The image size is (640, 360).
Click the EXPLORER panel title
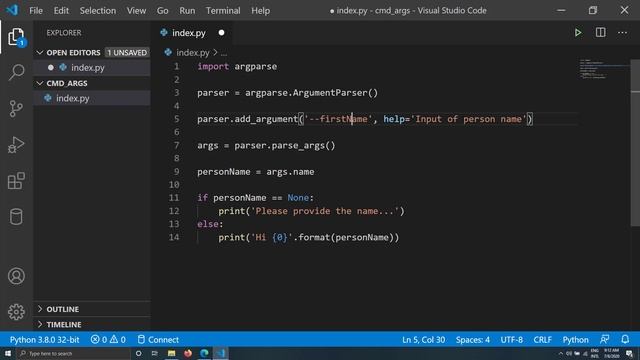pyautogui.click(x=64, y=33)
